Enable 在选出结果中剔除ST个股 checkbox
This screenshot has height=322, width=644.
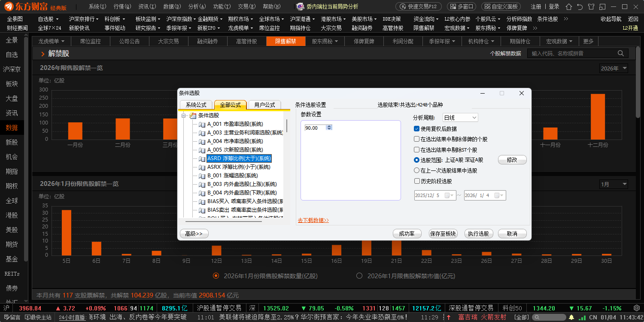click(416, 150)
